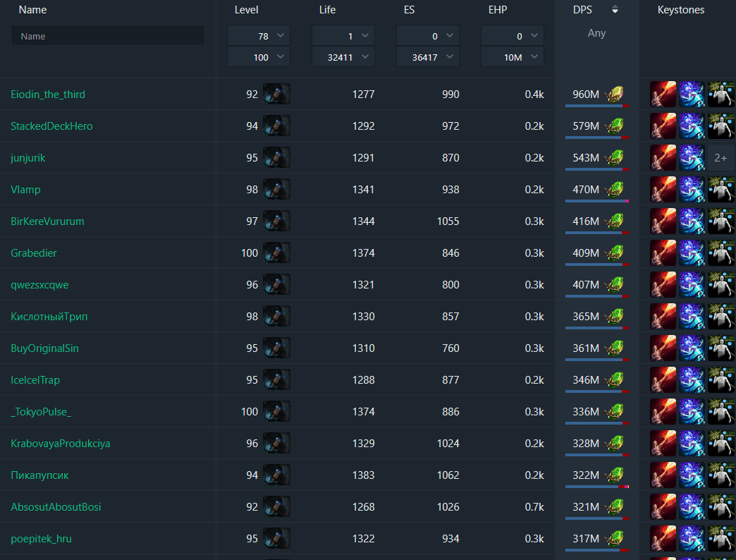Screen dimensions: 736x560
Task: Click skill gem icon beside 322M DPS
Action: (614, 475)
